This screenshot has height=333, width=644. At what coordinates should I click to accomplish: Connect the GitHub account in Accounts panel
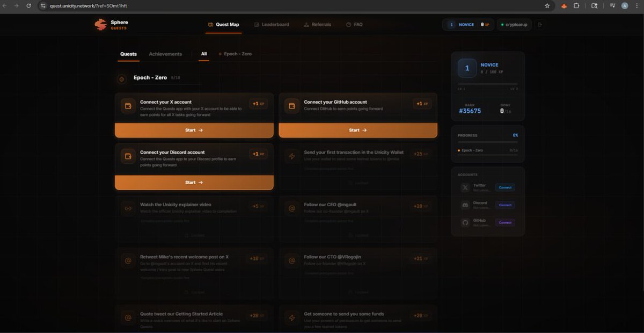(505, 222)
